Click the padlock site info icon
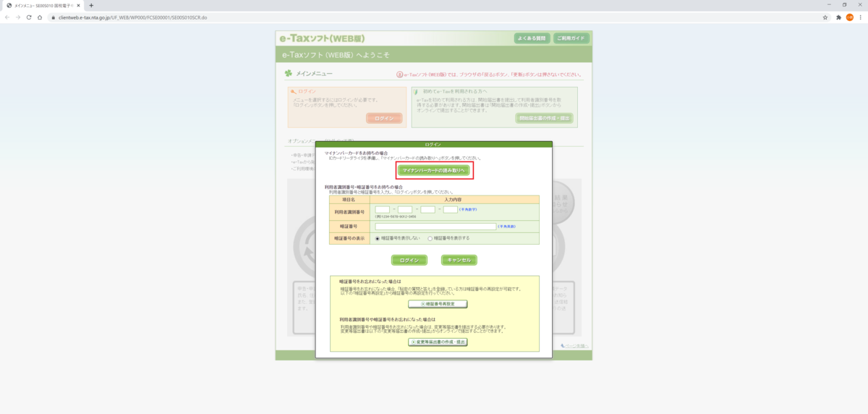Viewport: 868px width, 414px height. click(52, 17)
